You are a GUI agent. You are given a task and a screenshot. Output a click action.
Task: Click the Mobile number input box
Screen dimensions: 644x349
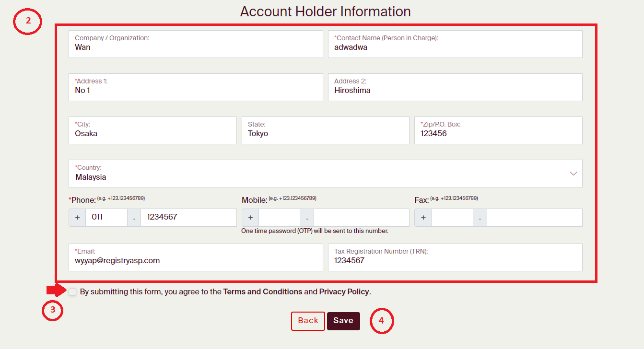pos(361,217)
